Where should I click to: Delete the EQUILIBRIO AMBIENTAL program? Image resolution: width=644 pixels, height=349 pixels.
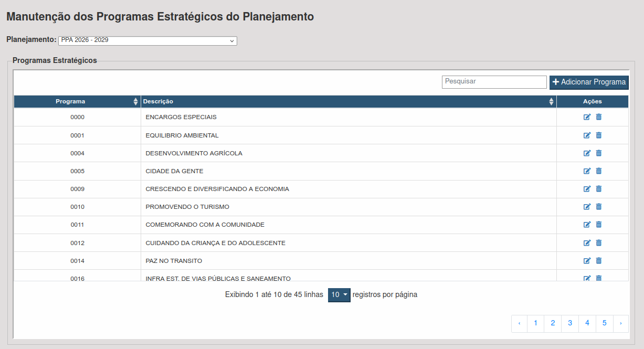click(x=599, y=135)
